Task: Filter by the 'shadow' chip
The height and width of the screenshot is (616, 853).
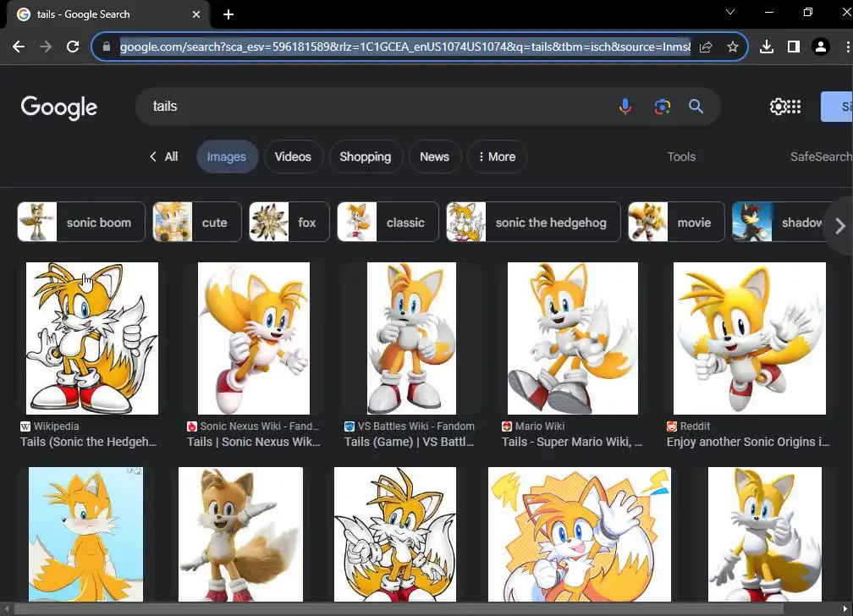Action: click(x=779, y=222)
